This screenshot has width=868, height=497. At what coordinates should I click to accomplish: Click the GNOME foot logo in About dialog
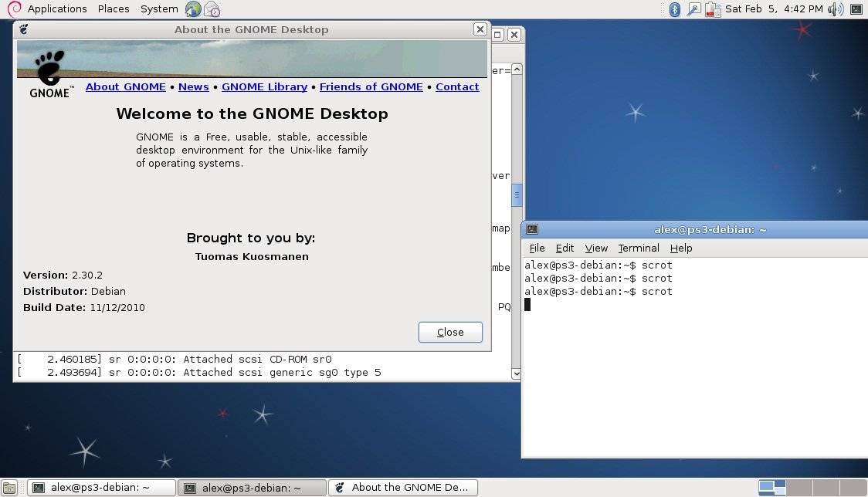pyautogui.click(x=50, y=75)
